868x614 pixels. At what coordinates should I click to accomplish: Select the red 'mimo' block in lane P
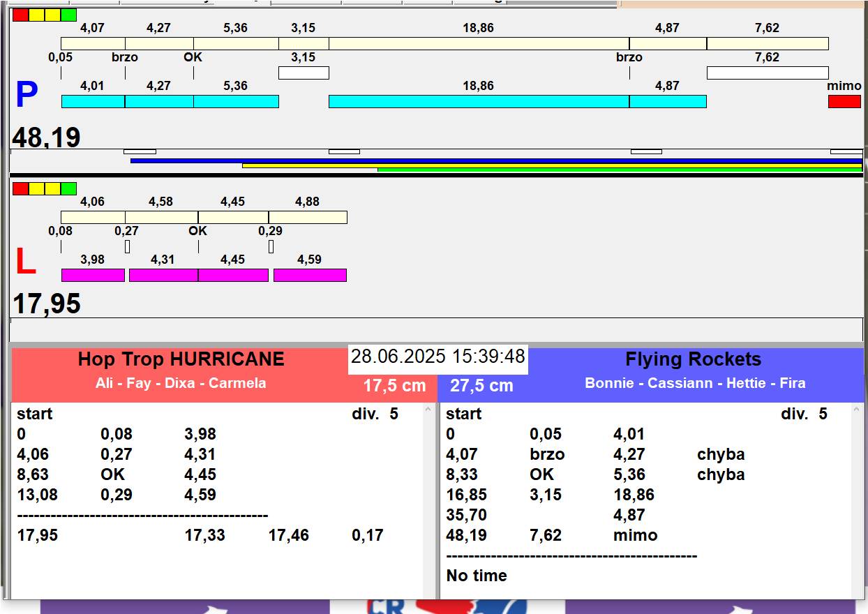[844, 102]
